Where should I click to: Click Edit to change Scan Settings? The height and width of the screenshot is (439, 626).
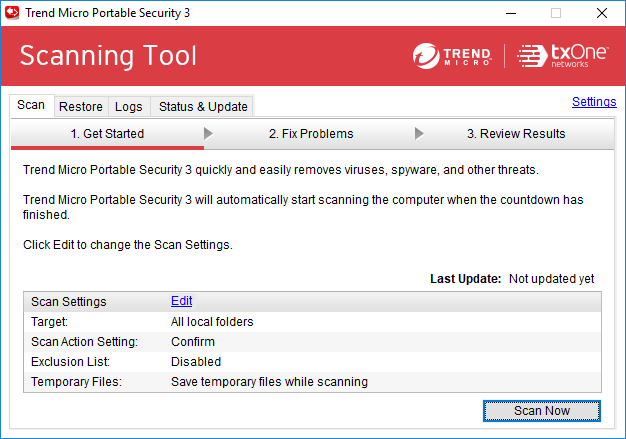click(x=181, y=301)
